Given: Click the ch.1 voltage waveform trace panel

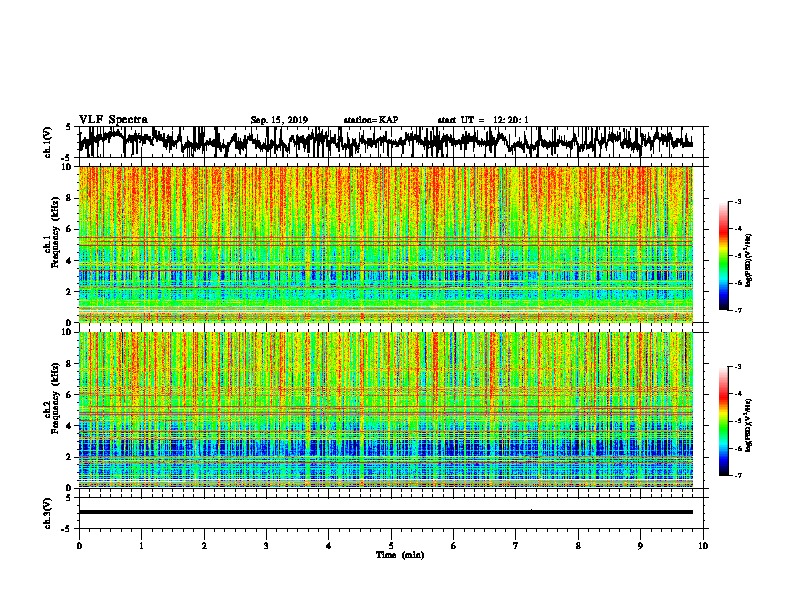Looking at the screenshot, I should pos(390,142).
